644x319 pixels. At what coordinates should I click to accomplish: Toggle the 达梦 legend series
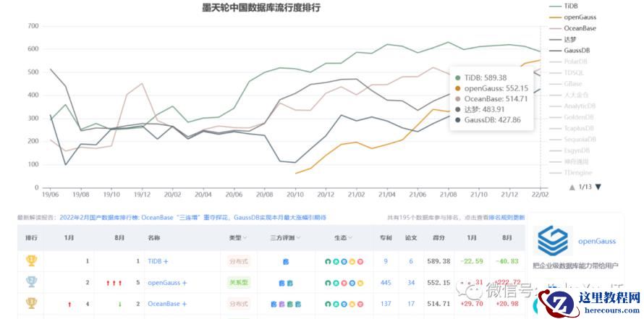(x=563, y=39)
